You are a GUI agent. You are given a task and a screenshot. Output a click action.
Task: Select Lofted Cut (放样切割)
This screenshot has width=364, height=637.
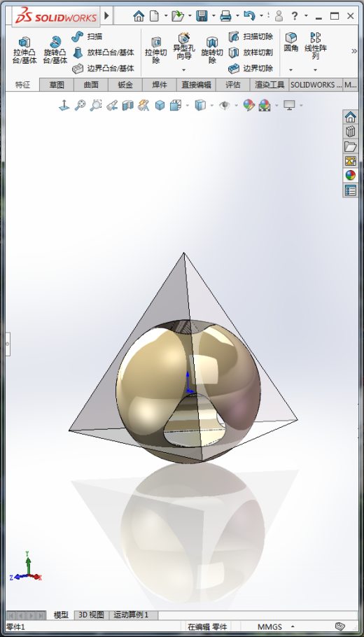point(251,52)
